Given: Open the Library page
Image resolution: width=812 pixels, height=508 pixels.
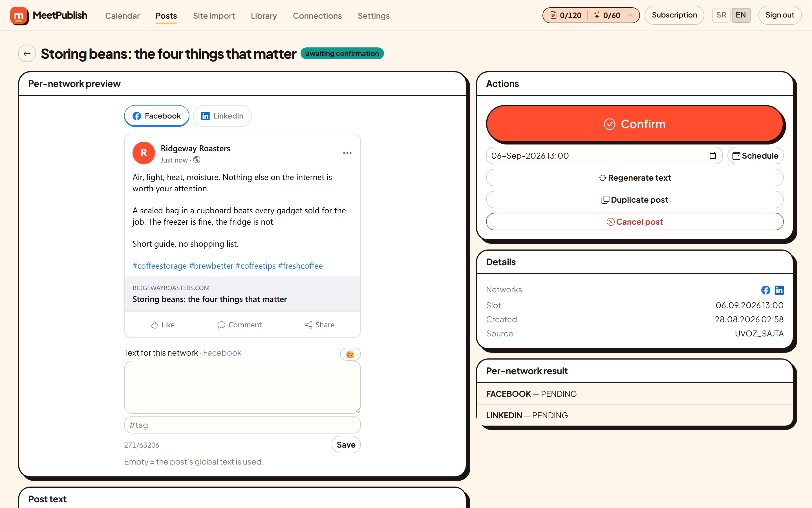Looking at the screenshot, I should tap(264, 16).
